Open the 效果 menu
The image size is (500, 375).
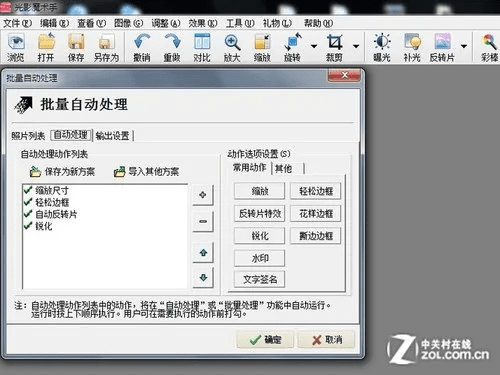coord(203,23)
